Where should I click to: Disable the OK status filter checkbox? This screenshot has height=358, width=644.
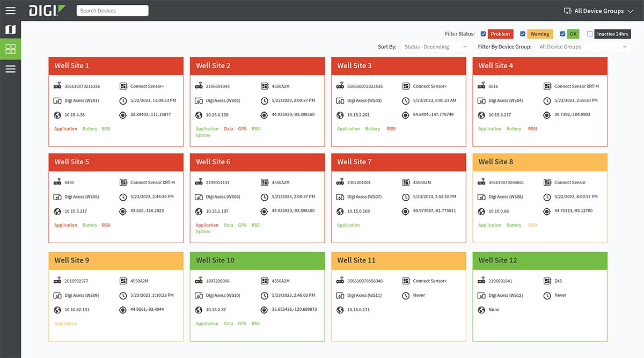(562, 34)
